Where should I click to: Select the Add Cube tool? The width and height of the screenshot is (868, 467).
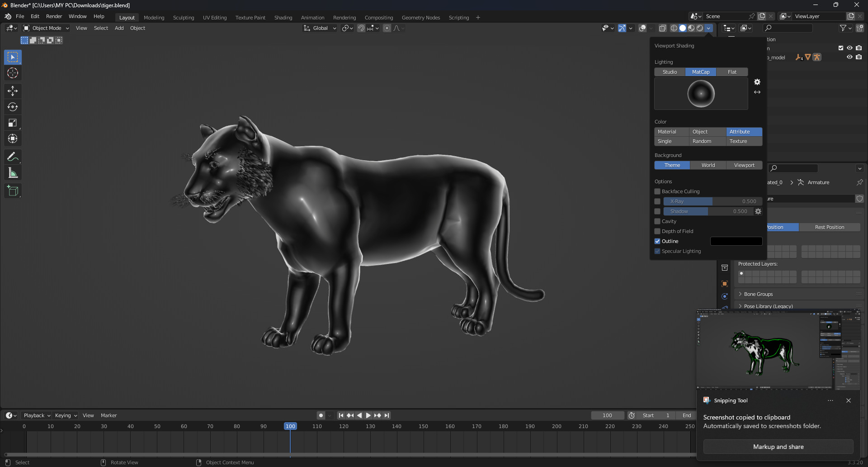pos(13,191)
